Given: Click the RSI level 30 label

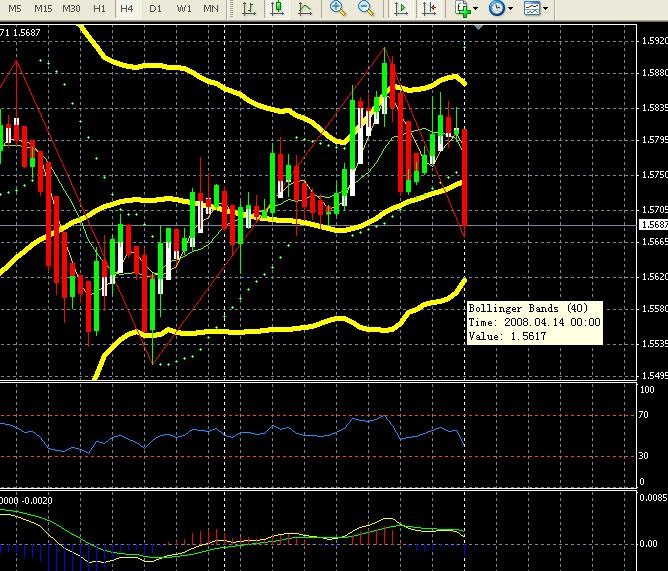Looking at the screenshot, I should click(x=643, y=456).
